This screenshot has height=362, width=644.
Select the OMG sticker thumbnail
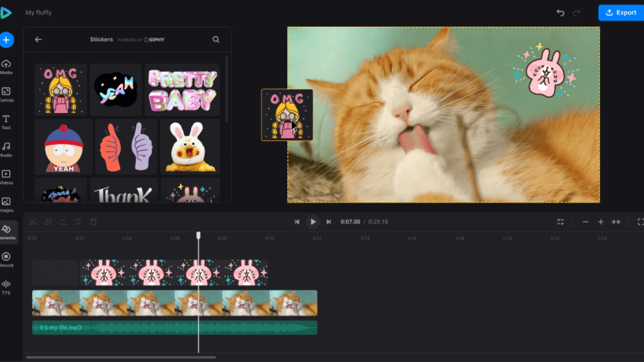[60, 89]
